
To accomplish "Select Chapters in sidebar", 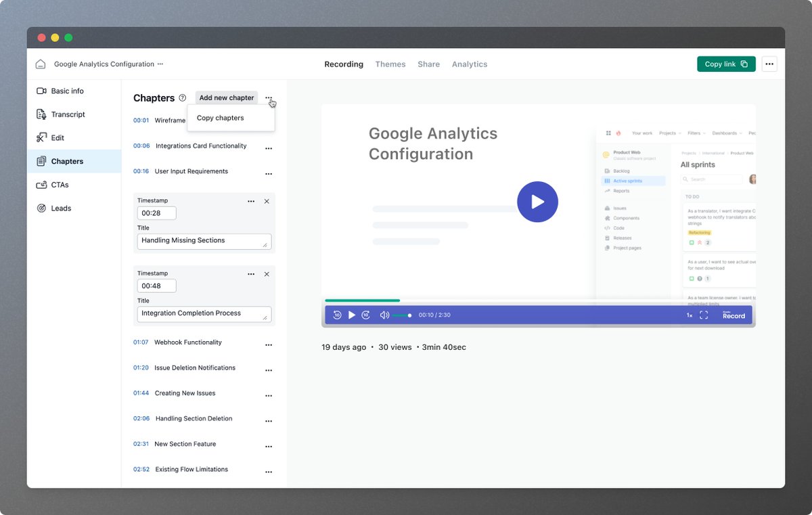I will pyautogui.click(x=74, y=161).
